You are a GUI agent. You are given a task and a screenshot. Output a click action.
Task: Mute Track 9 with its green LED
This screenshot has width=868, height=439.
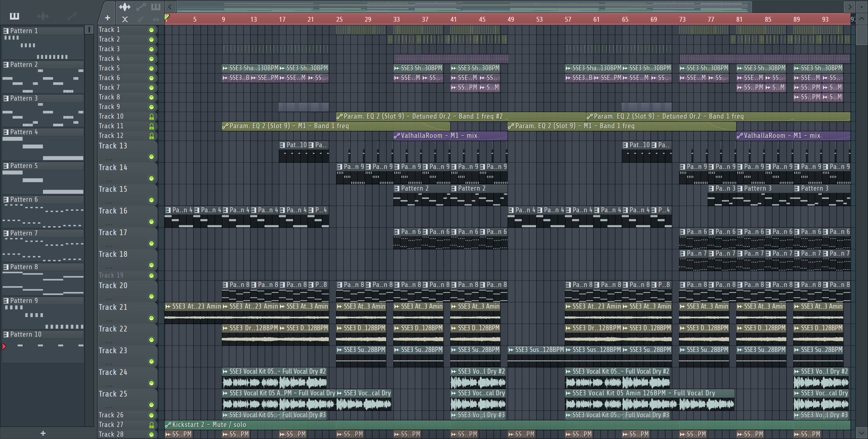click(x=152, y=107)
